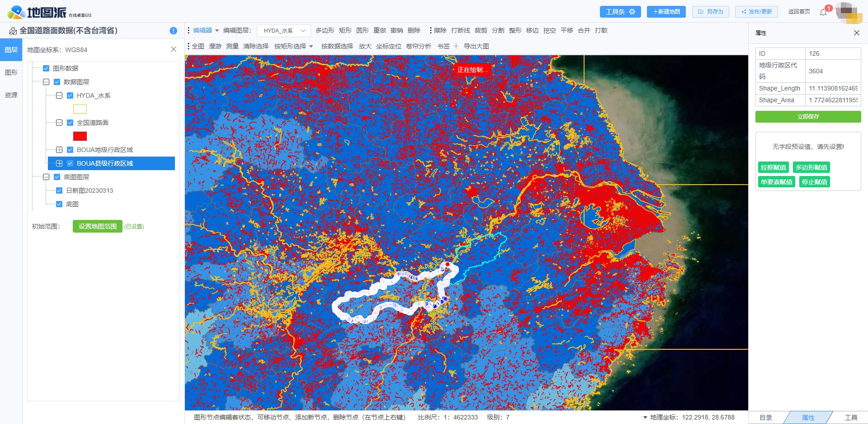Toggle 日新图20230313 basemap visibility

click(x=59, y=191)
